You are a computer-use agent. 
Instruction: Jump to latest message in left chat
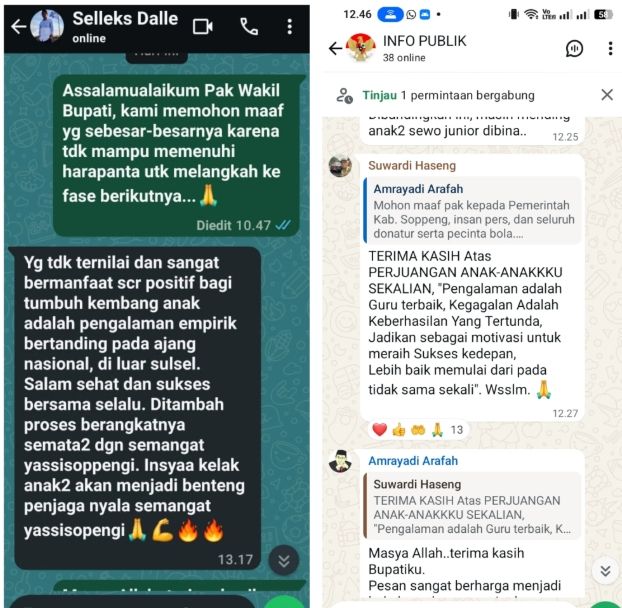[x=284, y=560]
